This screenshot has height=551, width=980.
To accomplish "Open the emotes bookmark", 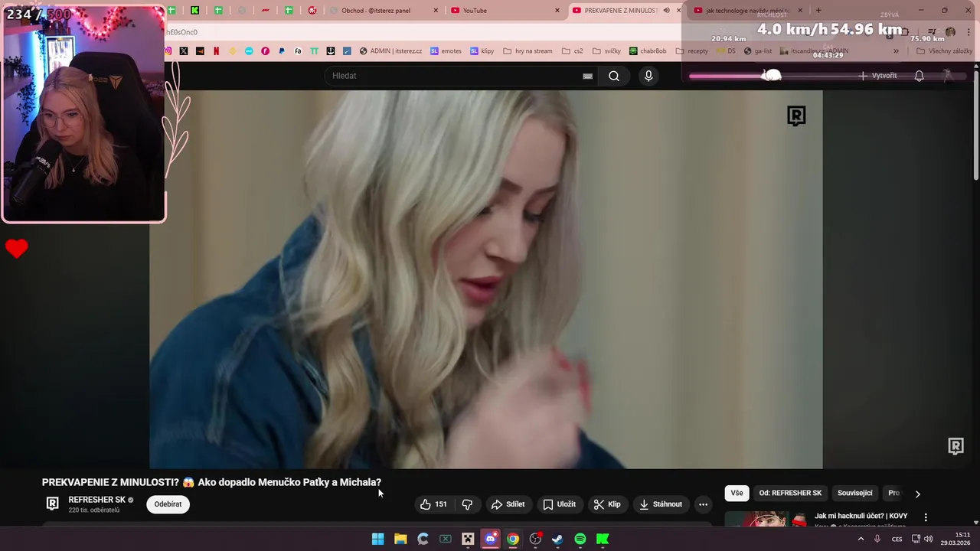I will click(446, 51).
